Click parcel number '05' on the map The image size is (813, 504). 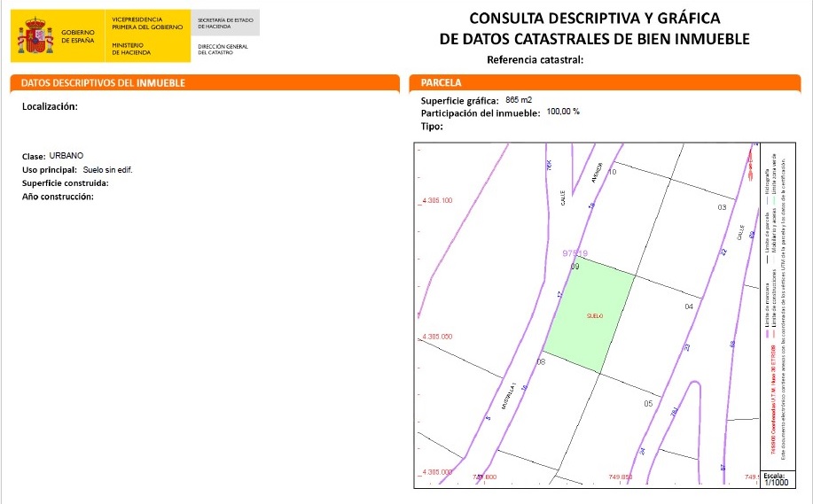(648, 404)
